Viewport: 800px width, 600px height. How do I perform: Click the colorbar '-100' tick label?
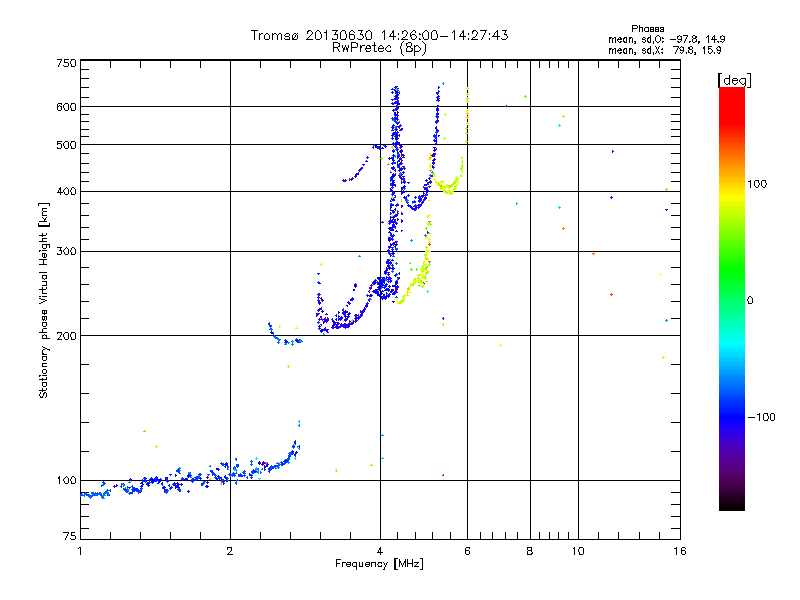point(762,417)
